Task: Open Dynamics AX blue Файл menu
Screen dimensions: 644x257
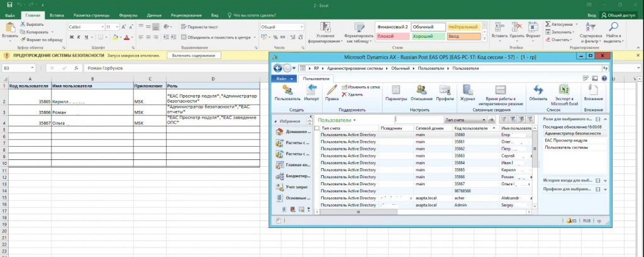Action: point(284,79)
